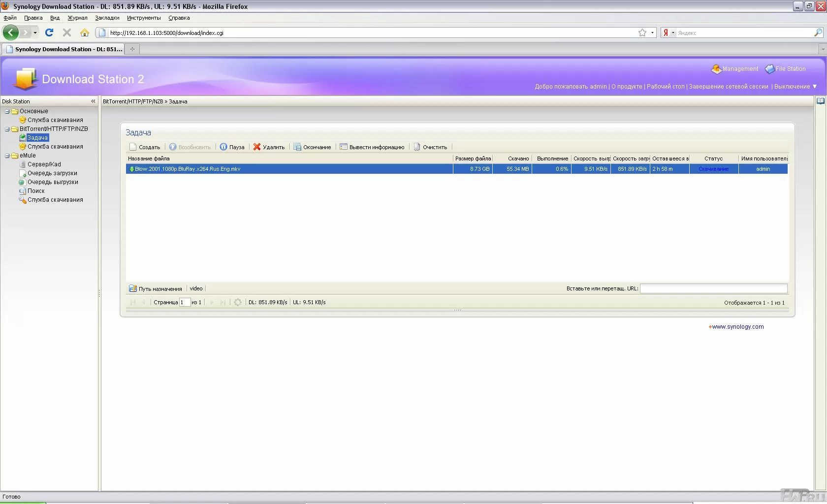Click the Очистить (Clear) toolbar icon
827x504 pixels.
click(x=417, y=147)
